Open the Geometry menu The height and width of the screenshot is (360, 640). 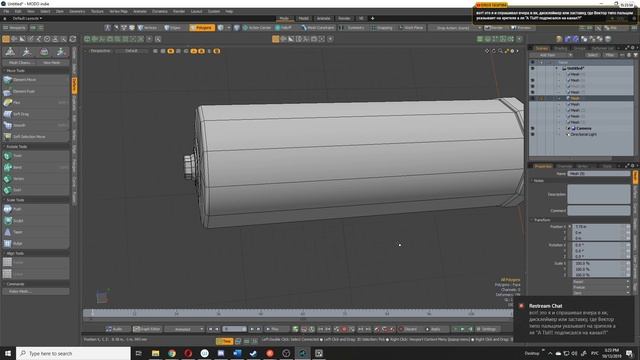(77, 11)
